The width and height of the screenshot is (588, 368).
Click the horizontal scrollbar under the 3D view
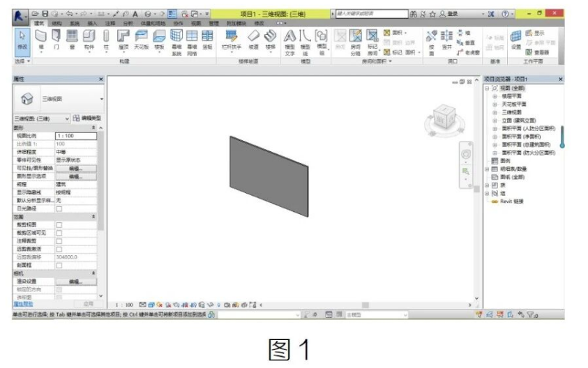tap(365, 305)
